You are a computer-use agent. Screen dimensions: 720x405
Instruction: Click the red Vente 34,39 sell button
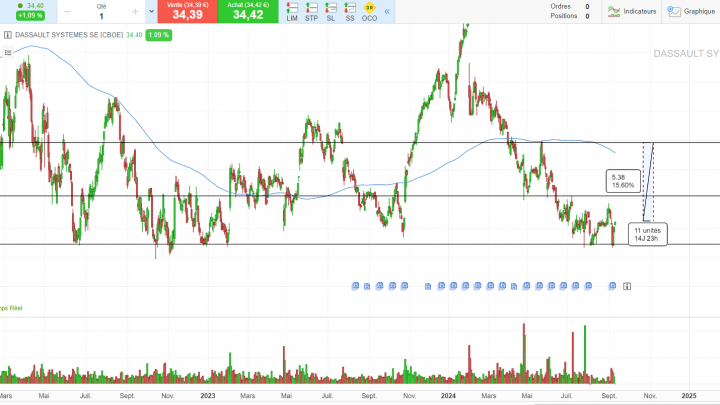(187, 12)
